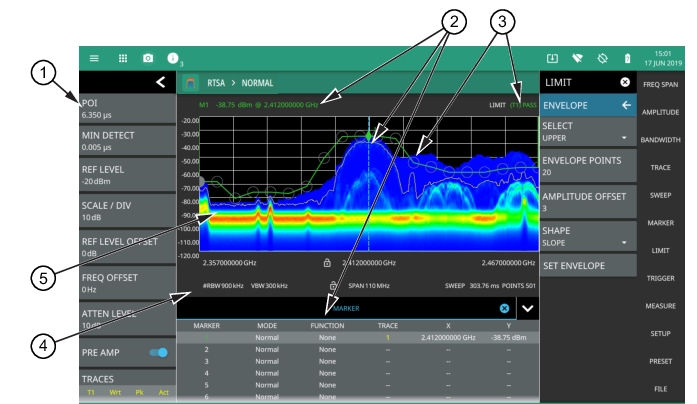Click the battery status icon
The height and width of the screenshot is (404, 697).
click(627, 58)
